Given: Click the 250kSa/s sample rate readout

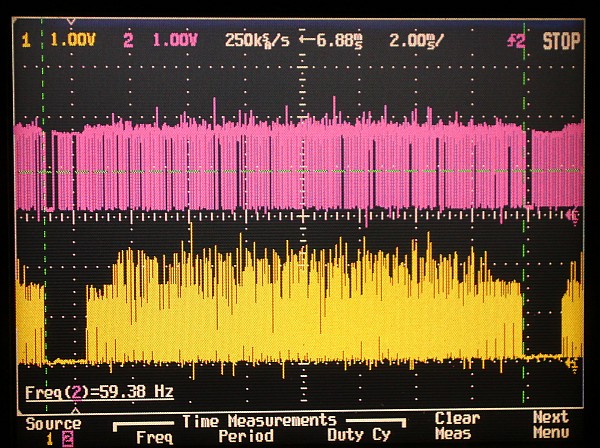Looking at the screenshot, I should 257,42.
